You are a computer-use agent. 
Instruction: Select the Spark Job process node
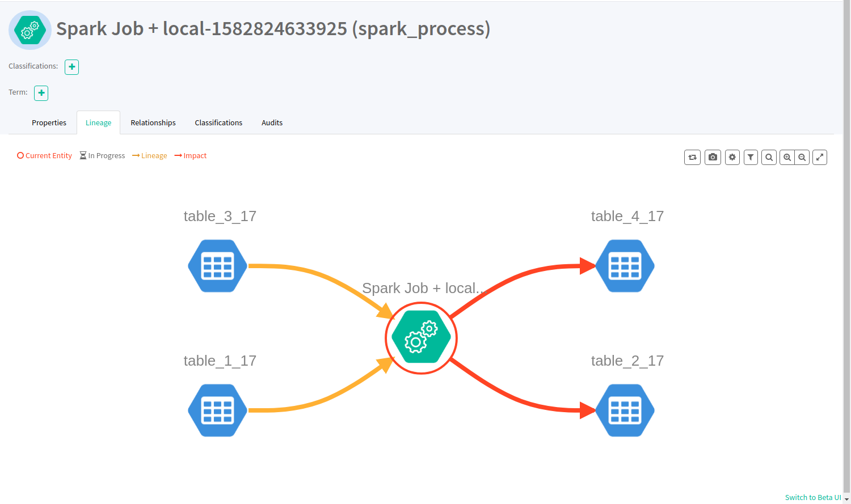click(421, 337)
